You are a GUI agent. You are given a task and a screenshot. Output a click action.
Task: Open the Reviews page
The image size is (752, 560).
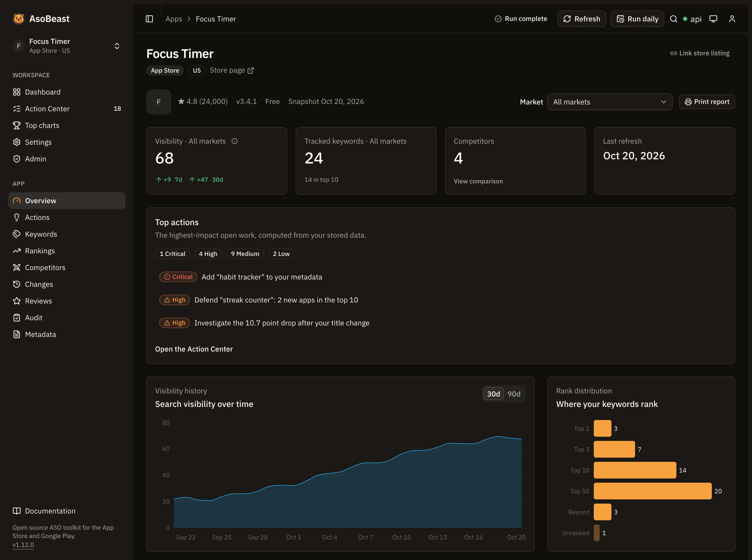[x=67, y=301]
